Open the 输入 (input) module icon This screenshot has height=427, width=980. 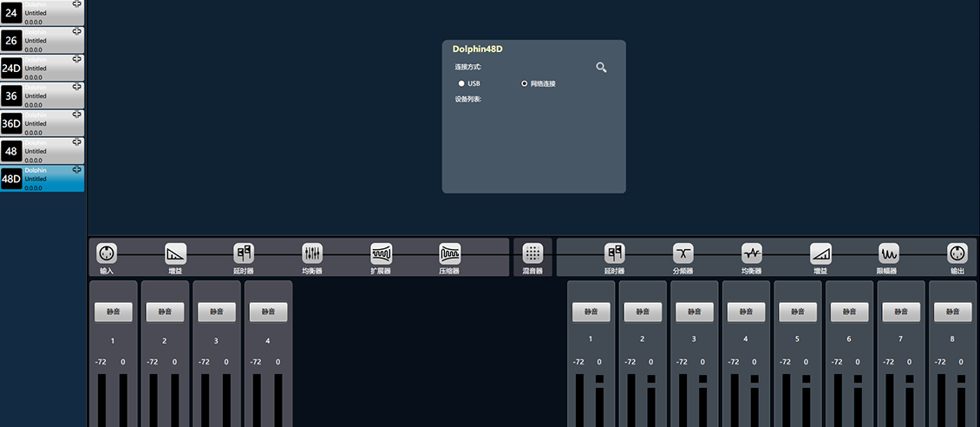click(x=107, y=253)
